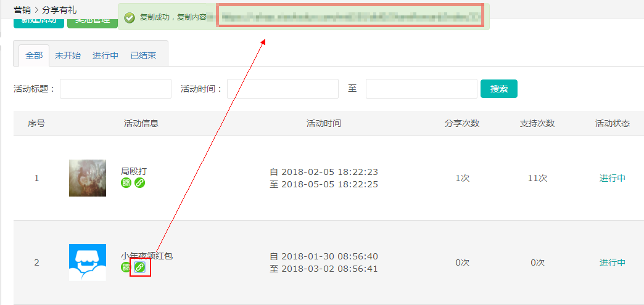Click 进行中 status for 小年夜领红包 row
644x305 pixels.
pyautogui.click(x=612, y=262)
